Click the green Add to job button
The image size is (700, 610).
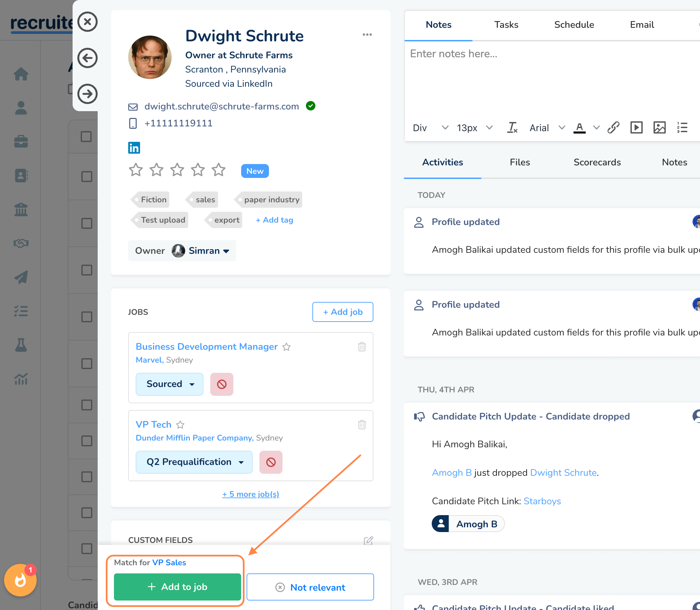pos(177,587)
